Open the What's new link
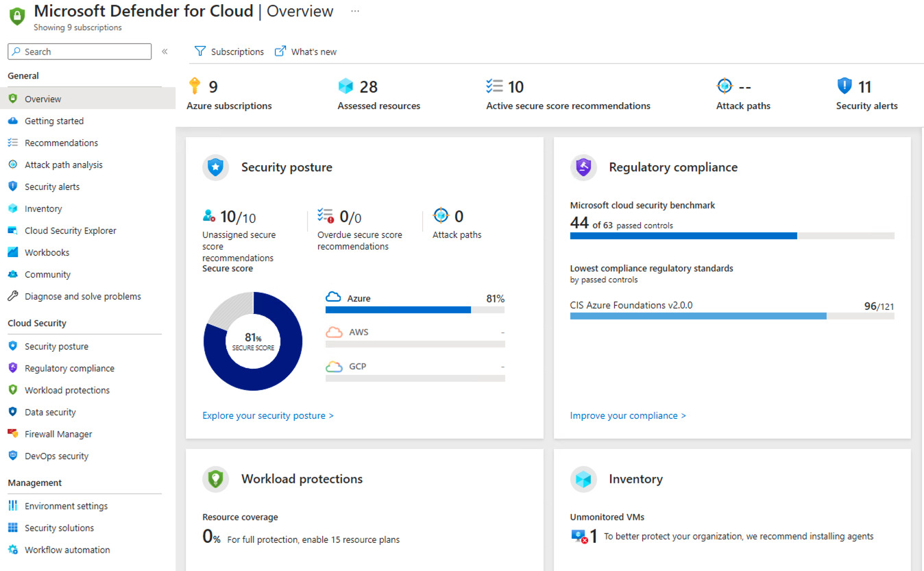This screenshot has width=924, height=571. [x=306, y=51]
